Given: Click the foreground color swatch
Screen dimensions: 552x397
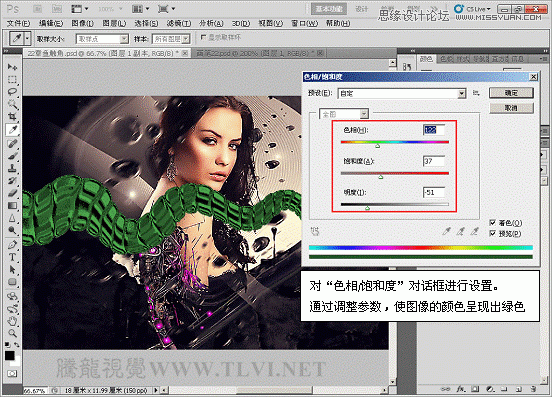Looking at the screenshot, I should coord(10,355).
